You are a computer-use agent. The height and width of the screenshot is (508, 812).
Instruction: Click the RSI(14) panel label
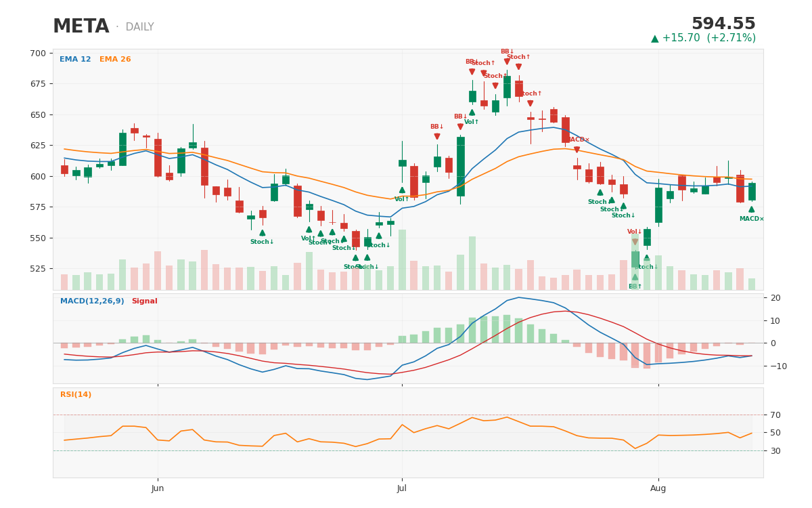coord(76,395)
